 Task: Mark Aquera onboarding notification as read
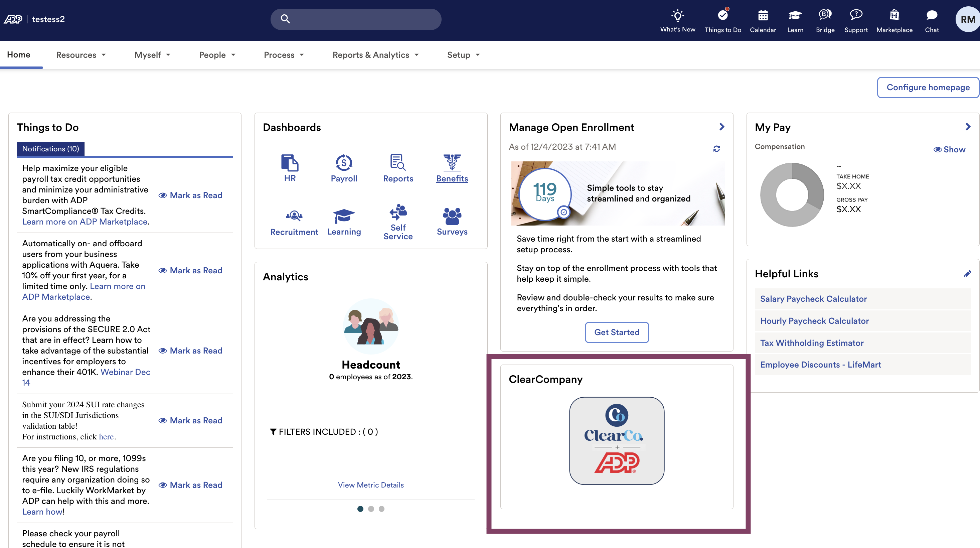191,271
